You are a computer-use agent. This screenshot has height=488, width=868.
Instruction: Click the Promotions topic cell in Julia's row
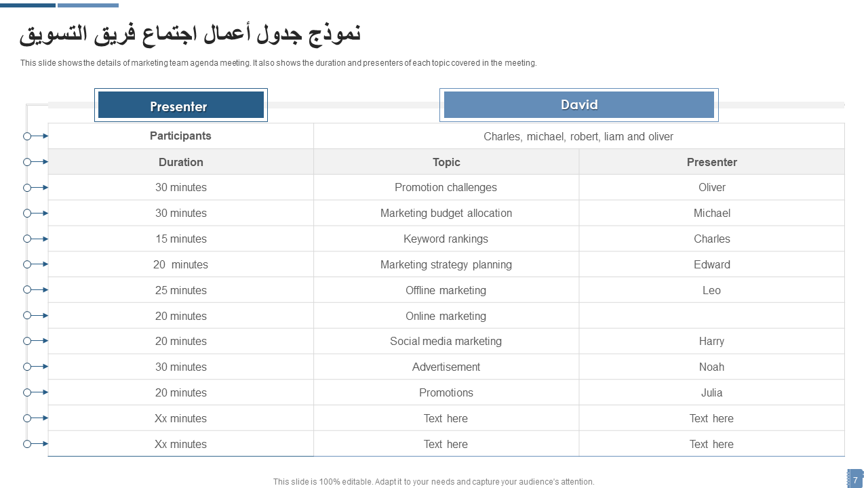pyautogui.click(x=446, y=392)
